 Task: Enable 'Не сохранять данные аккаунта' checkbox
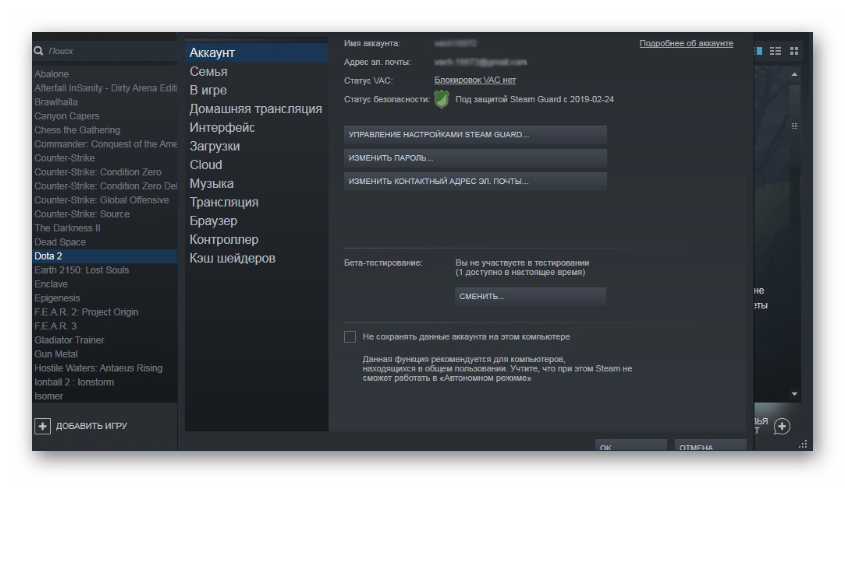click(350, 337)
